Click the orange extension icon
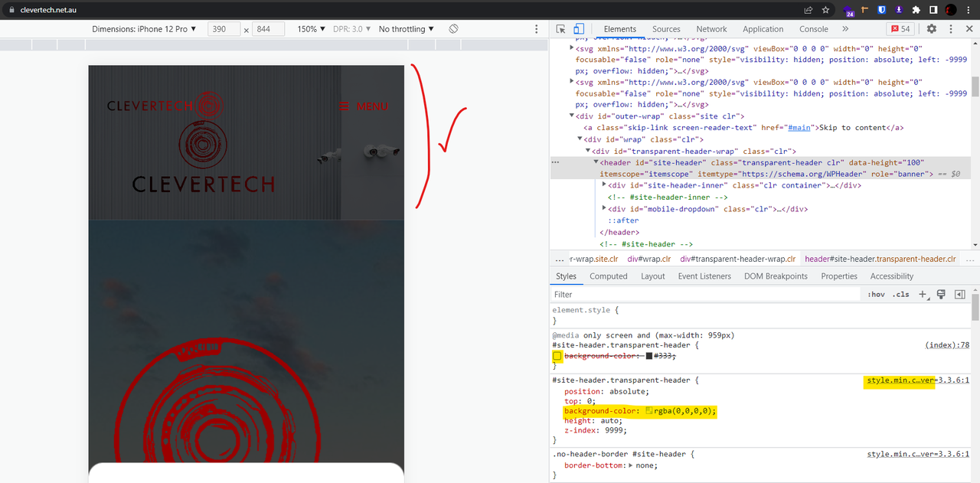The width and height of the screenshot is (980, 483). [866, 10]
